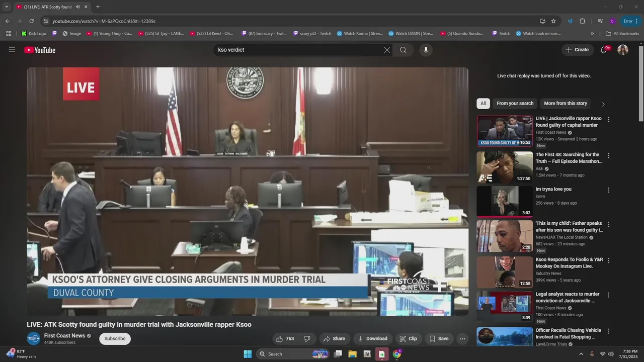
Task: Dislike the video with thumbs down
Action: [x=307, y=339]
